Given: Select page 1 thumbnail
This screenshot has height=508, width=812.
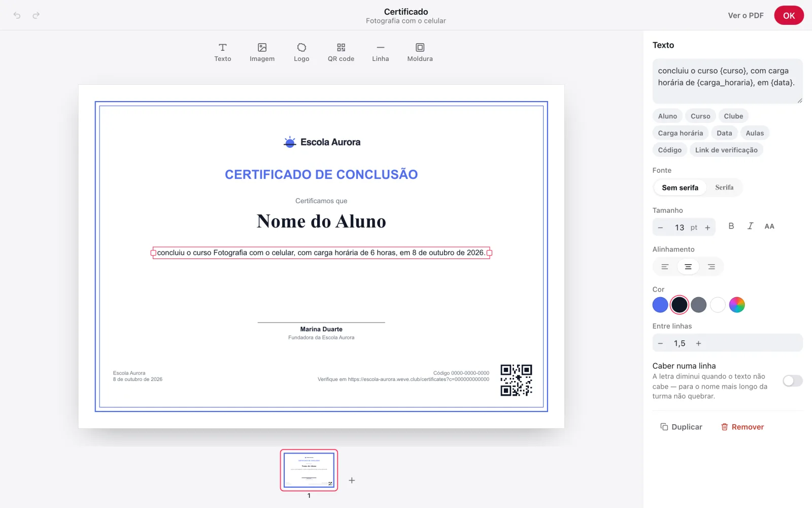Looking at the screenshot, I should point(309,470).
